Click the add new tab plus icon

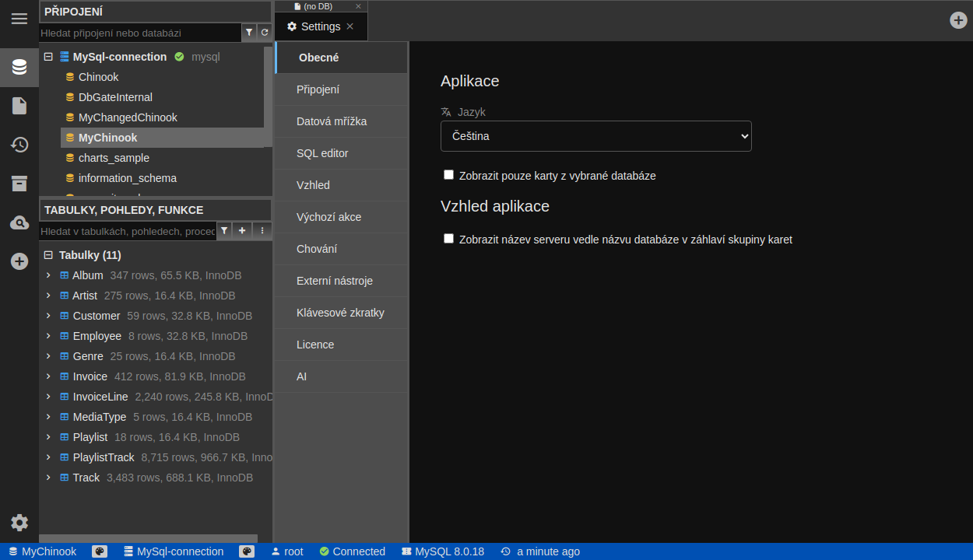(x=958, y=20)
